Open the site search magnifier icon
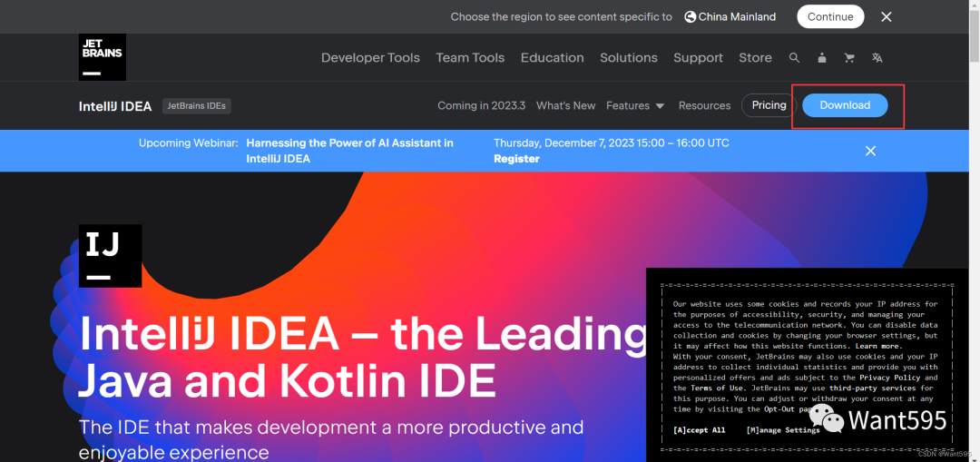Viewport: 980px width, 462px height. coord(794,57)
